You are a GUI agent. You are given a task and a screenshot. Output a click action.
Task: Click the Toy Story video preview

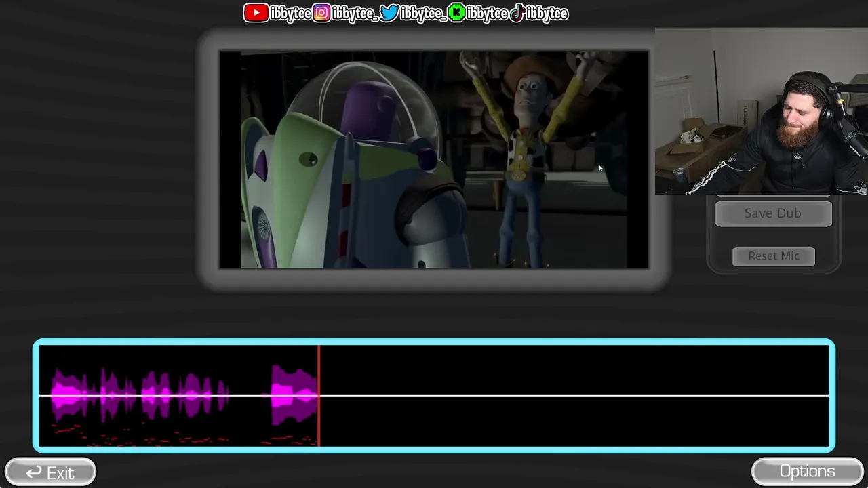point(434,160)
